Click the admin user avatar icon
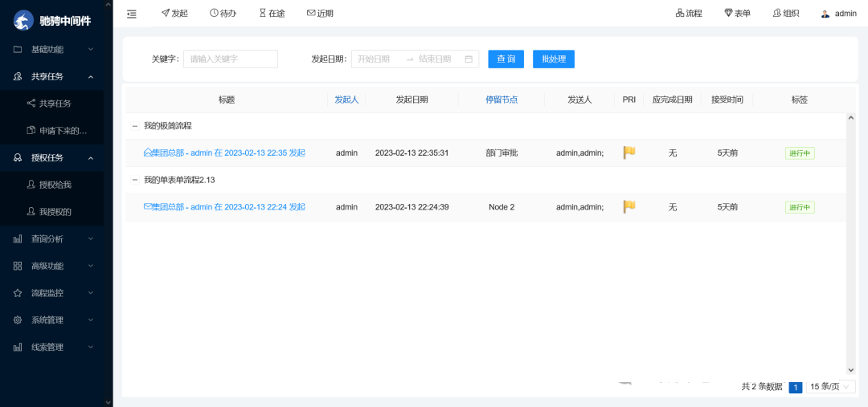The image size is (868, 407). pyautogui.click(x=825, y=14)
